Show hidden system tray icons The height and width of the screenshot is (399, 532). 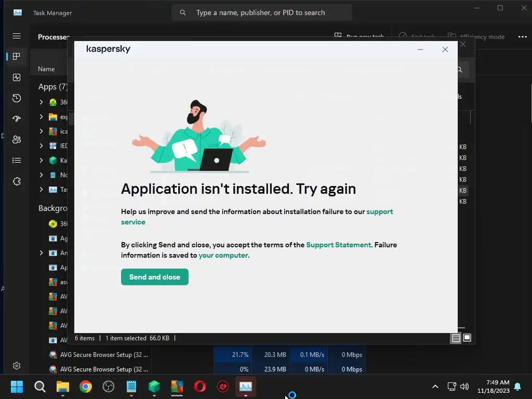point(435,387)
